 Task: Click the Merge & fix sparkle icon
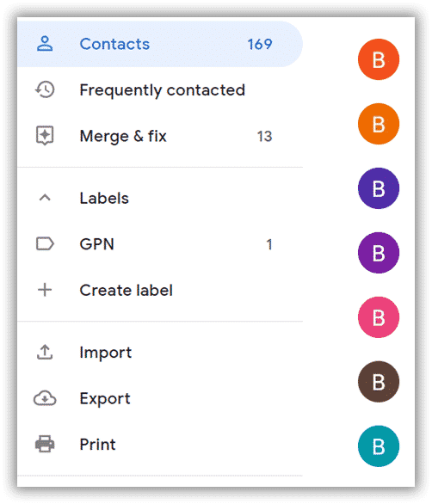click(x=45, y=136)
